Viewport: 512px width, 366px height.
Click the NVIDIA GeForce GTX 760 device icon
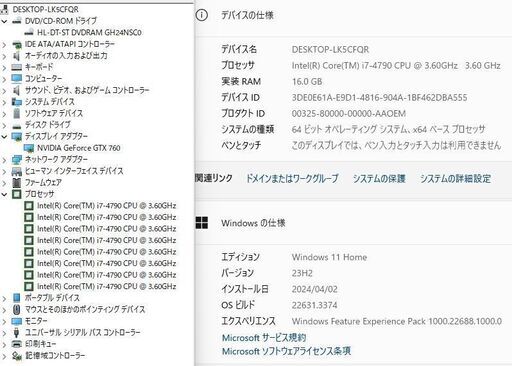tap(29, 148)
